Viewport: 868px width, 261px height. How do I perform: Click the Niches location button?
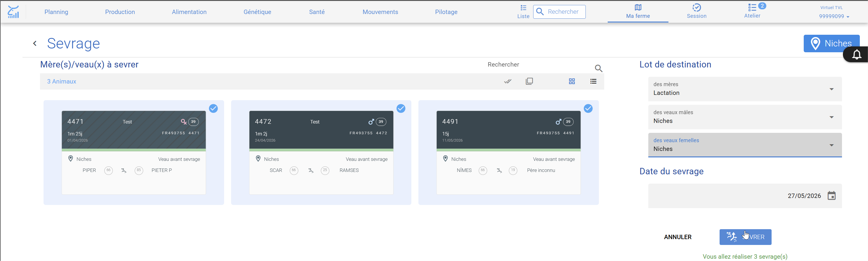831,43
